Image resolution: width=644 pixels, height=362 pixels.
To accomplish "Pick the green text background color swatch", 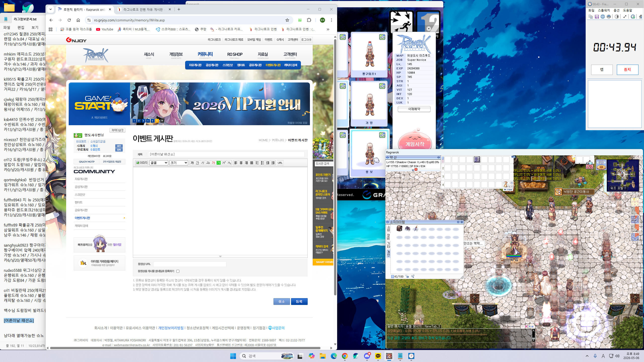I will pos(219,163).
